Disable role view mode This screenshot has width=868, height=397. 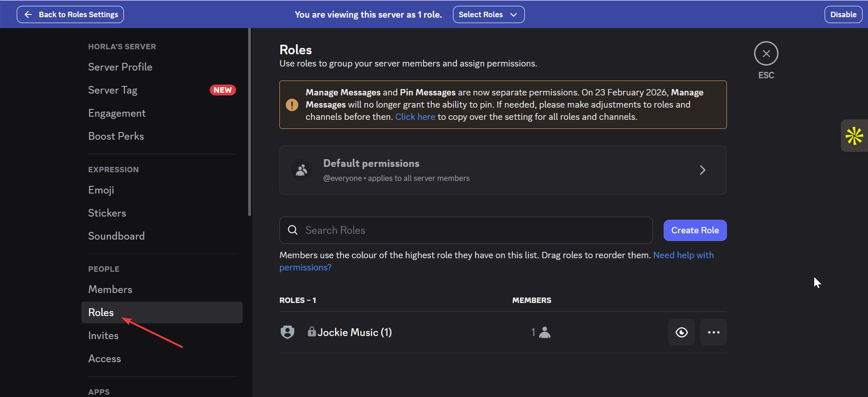click(x=843, y=14)
